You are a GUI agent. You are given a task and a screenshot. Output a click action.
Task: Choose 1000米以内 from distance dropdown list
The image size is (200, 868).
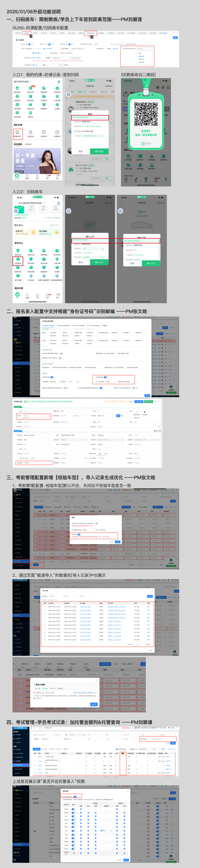(x=141, y=59)
